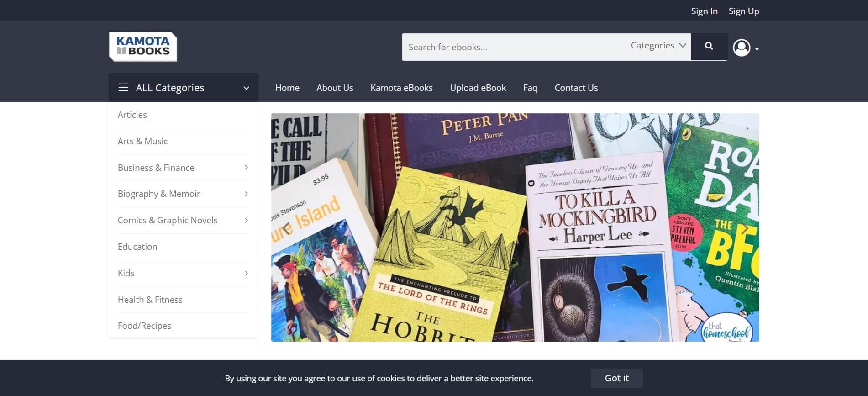Select Comics & Graphic Novels category label

[168, 220]
